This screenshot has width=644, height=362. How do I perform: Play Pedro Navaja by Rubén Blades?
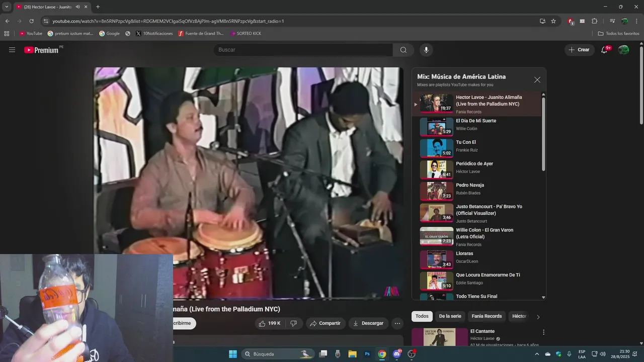pos(476,191)
